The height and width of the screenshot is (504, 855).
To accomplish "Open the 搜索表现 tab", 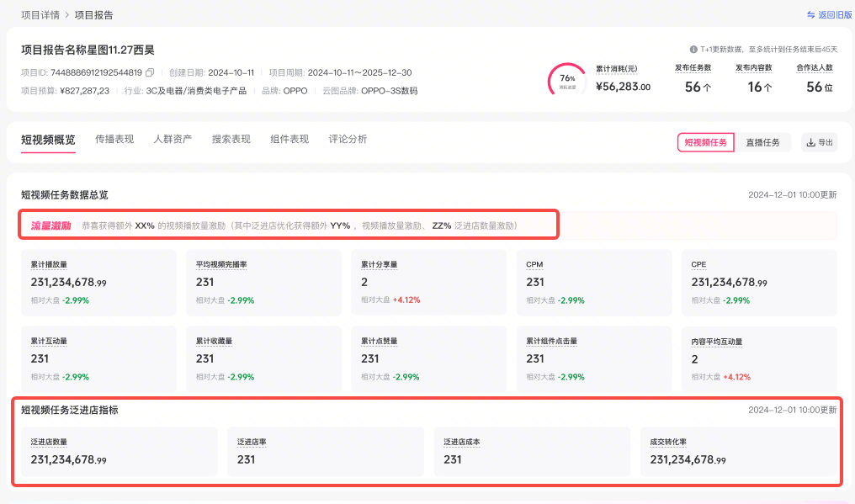I will pos(231,139).
